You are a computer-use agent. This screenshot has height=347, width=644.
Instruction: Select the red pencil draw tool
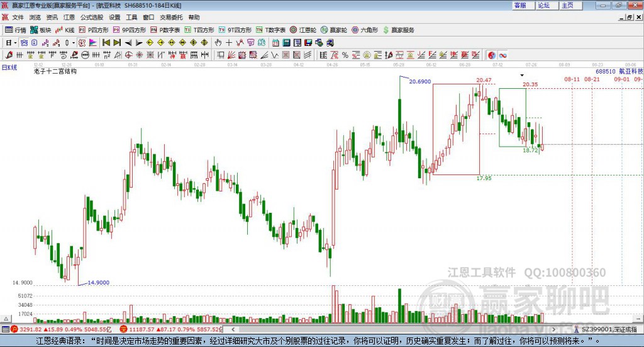(9, 55)
